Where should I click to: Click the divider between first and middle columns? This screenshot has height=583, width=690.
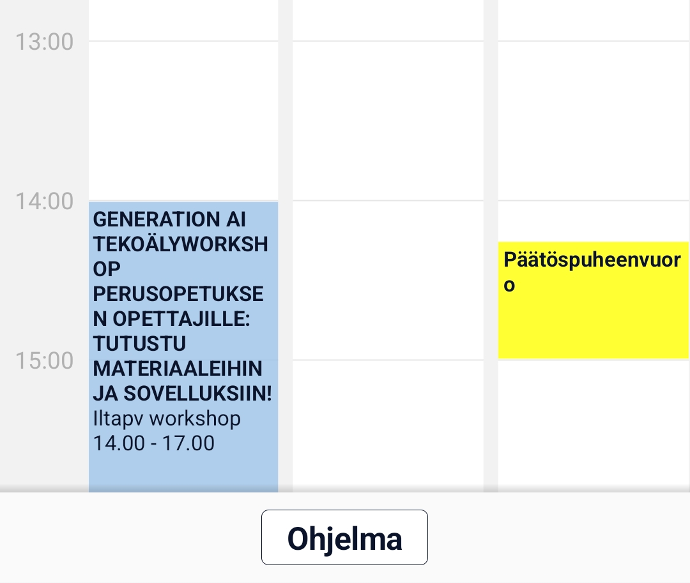pos(286,246)
